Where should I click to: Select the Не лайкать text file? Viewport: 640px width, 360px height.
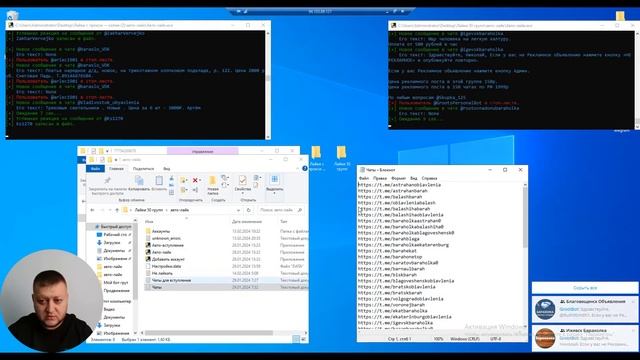pos(162,273)
